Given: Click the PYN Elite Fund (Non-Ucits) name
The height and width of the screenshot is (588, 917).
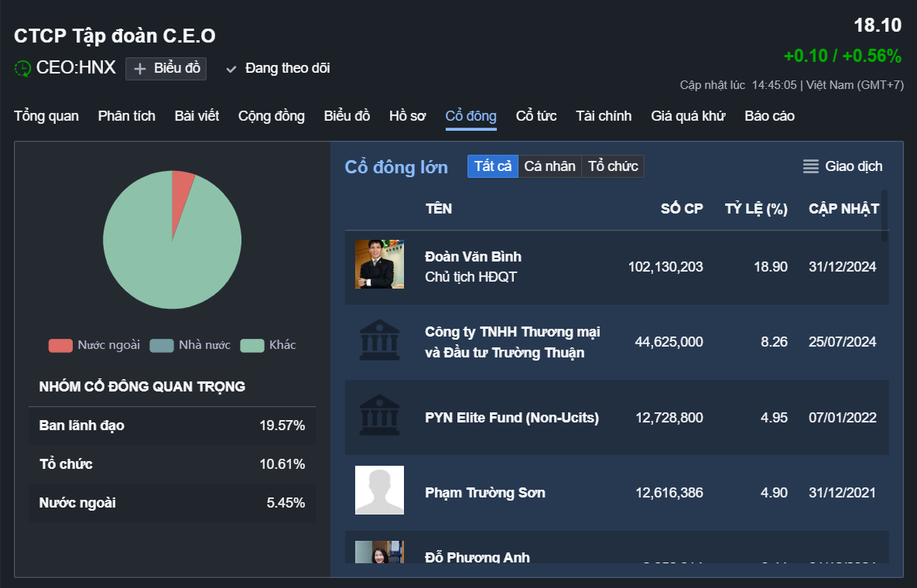Looking at the screenshot, I should coord(512,418).
